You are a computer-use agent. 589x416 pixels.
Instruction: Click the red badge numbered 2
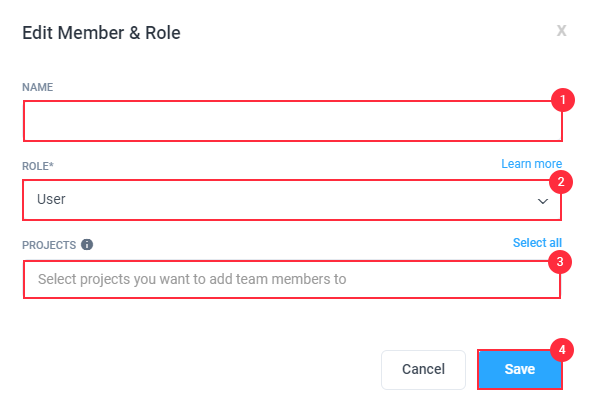561,182
